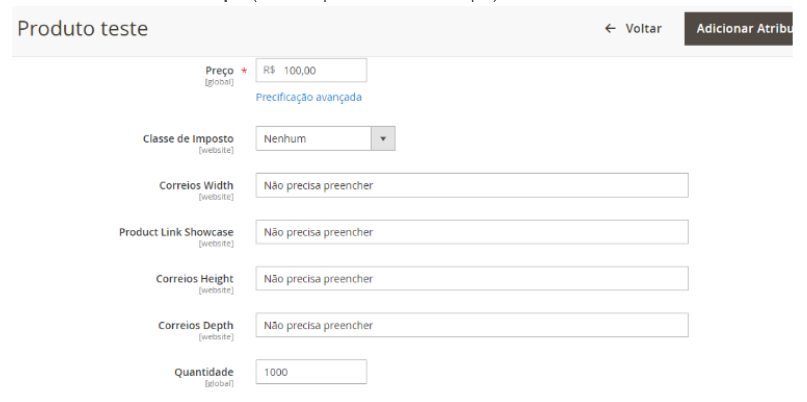Click the Correios Height label
The width and height of the screenshot is (807, 402).
pos(194,279)
